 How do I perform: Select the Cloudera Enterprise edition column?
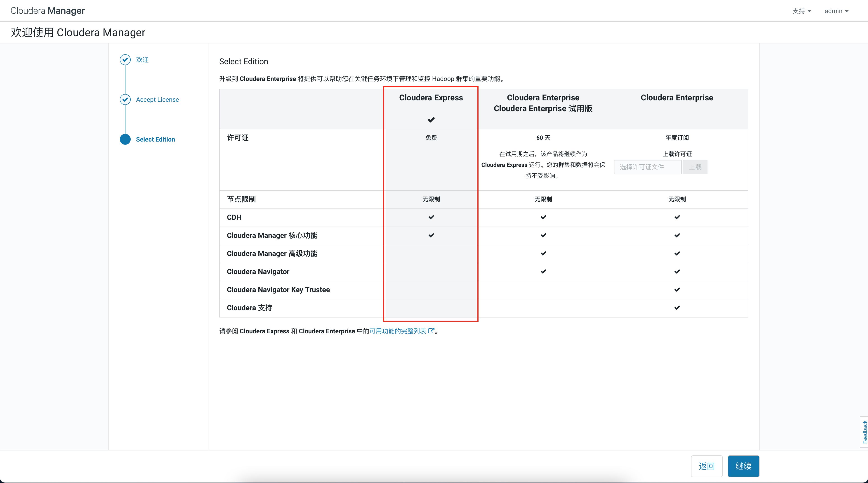pyautogui.click(x=677, y=98)
